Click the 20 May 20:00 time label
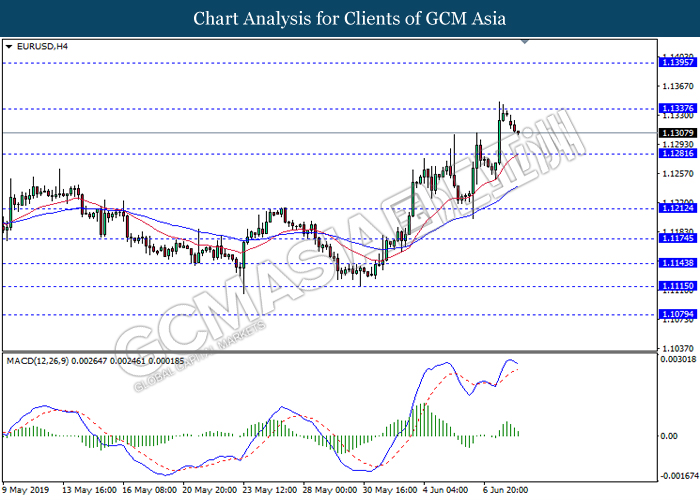700x500 pixels. (210, 490)
